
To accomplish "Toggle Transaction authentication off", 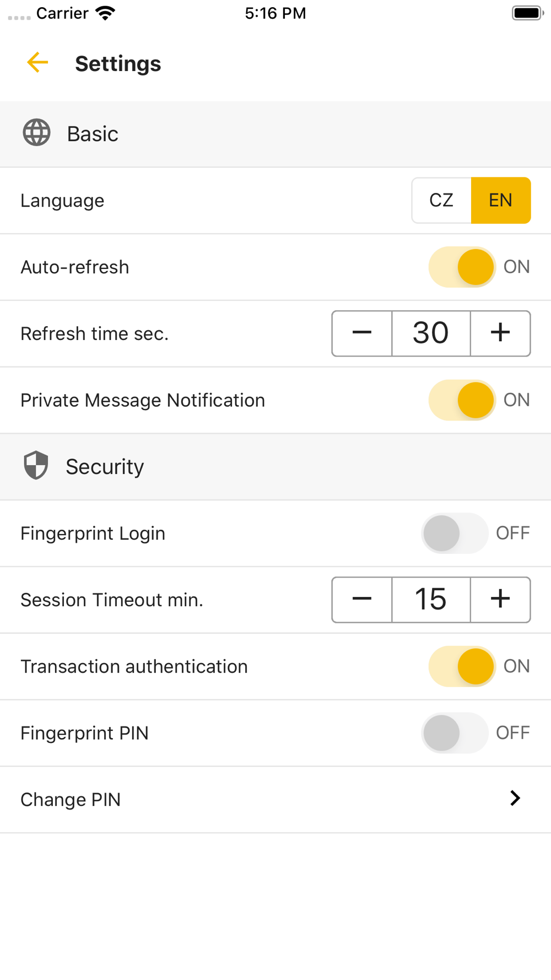I will click(x=462, y=666).
